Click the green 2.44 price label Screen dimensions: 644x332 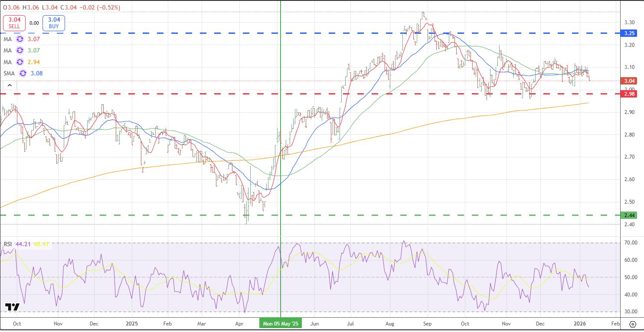coord(629,215)
